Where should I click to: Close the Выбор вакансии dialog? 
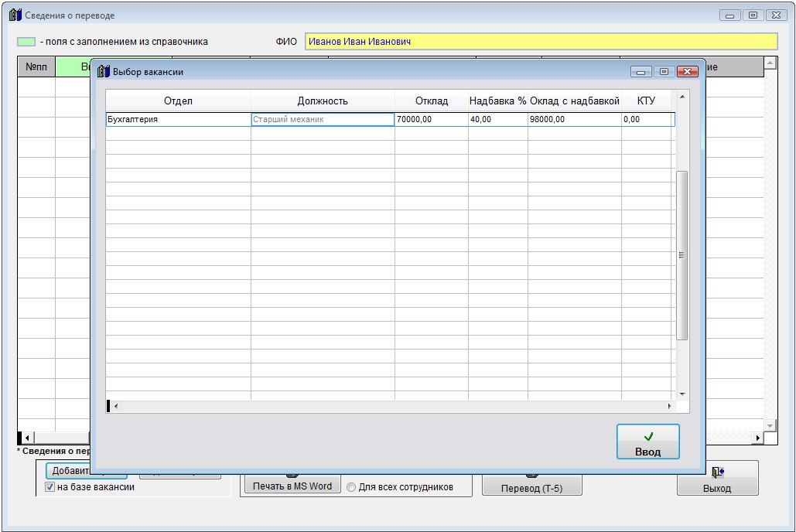[688, 72]
